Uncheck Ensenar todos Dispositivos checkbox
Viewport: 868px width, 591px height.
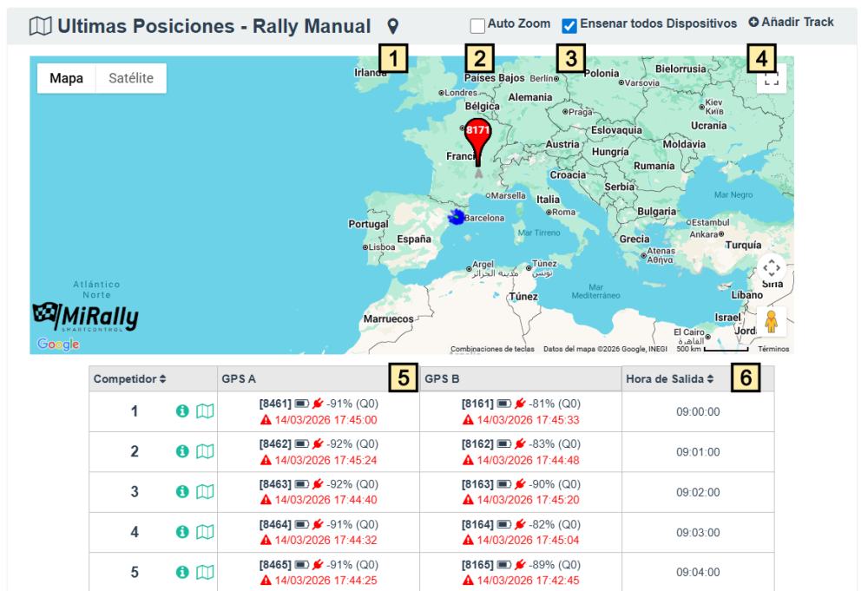pyautogui.click(x=569, y=26)
